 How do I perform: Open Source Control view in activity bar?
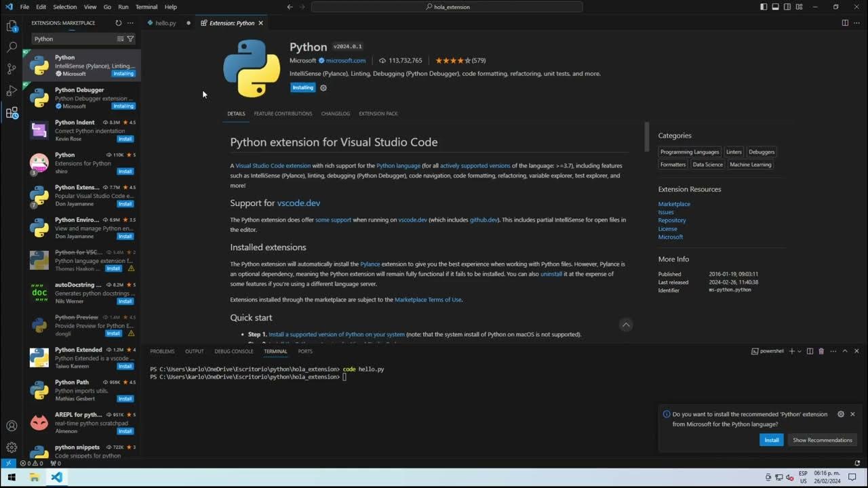pyautogui.click(x=12, y=68)
